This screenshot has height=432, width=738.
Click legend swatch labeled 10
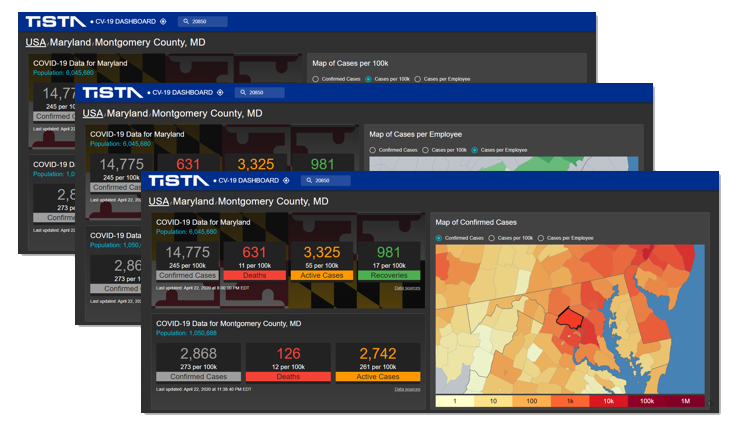point(493,401)
